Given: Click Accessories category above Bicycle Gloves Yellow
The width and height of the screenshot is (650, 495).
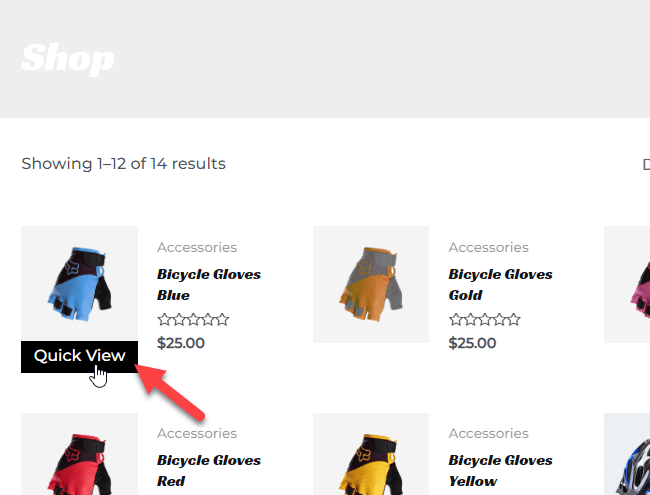Looking at the screenshot, I should tap(488, 433).
